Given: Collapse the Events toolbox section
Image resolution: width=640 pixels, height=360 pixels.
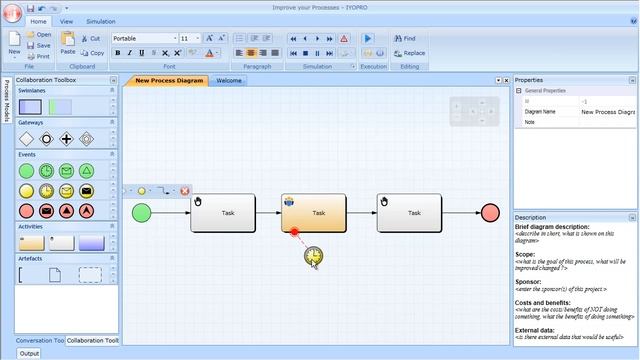Looking at the screenshot, I should tap(112, 154).
